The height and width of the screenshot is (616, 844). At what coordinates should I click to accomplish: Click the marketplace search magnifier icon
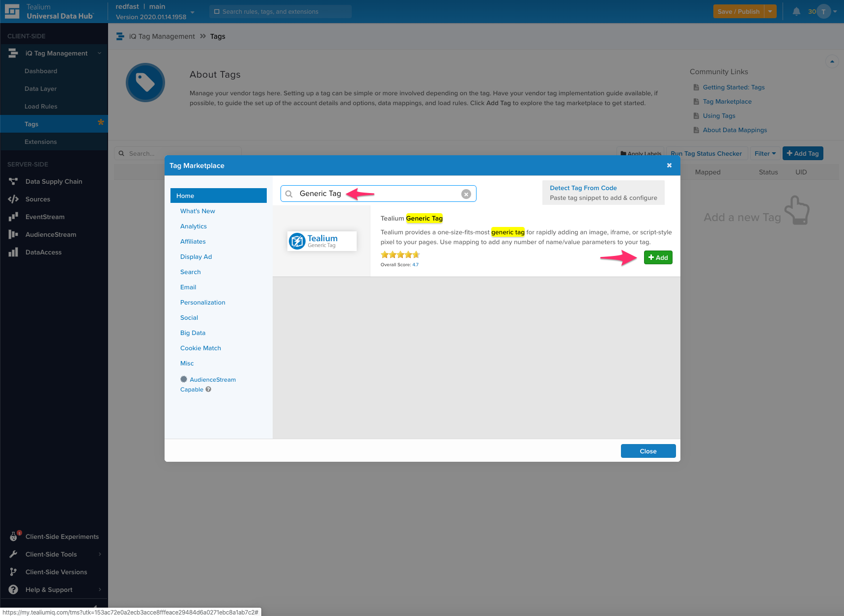point(289,194)
